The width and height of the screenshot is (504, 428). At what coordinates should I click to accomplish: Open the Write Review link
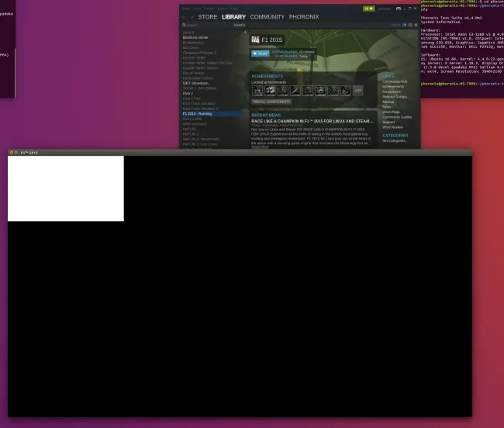click(x=392, y=127)
